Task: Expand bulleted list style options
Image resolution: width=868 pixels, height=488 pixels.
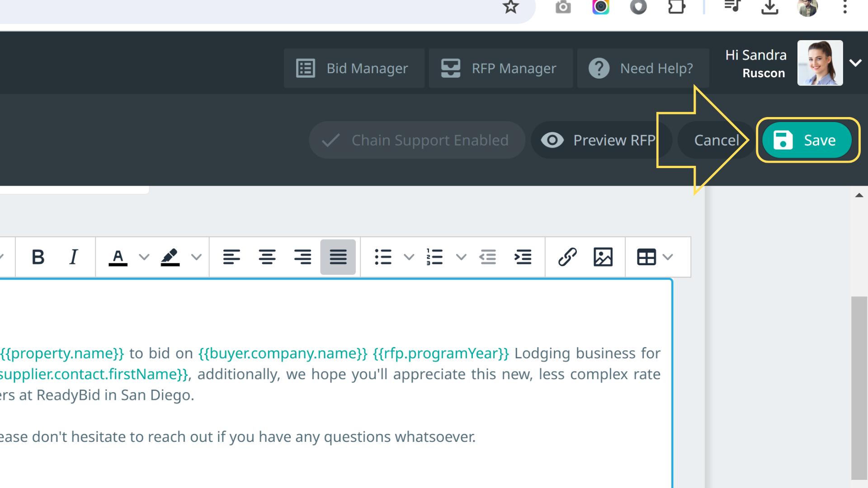Action: click(409, 257)
